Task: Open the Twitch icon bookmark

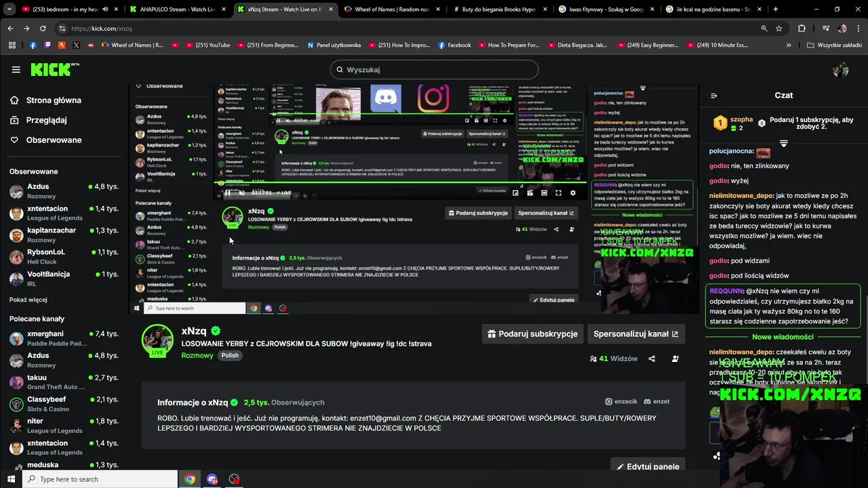Action: [47, 45]
